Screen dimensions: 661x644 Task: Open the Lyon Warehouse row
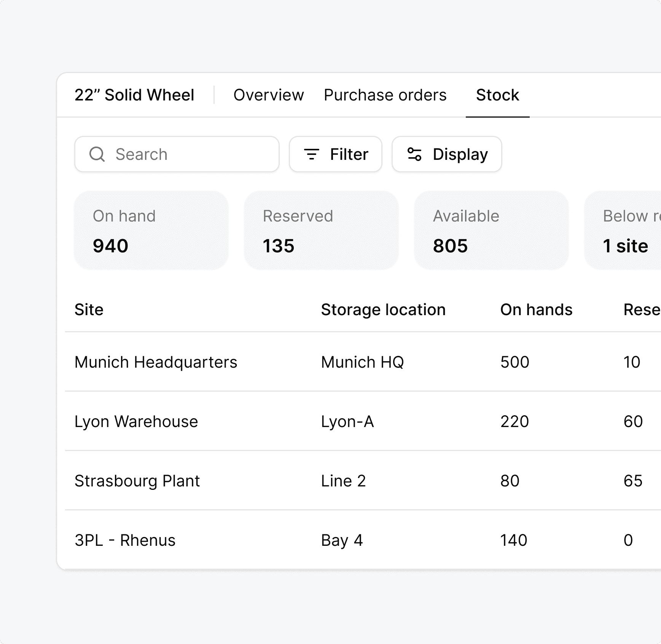(x=363, y=421)
